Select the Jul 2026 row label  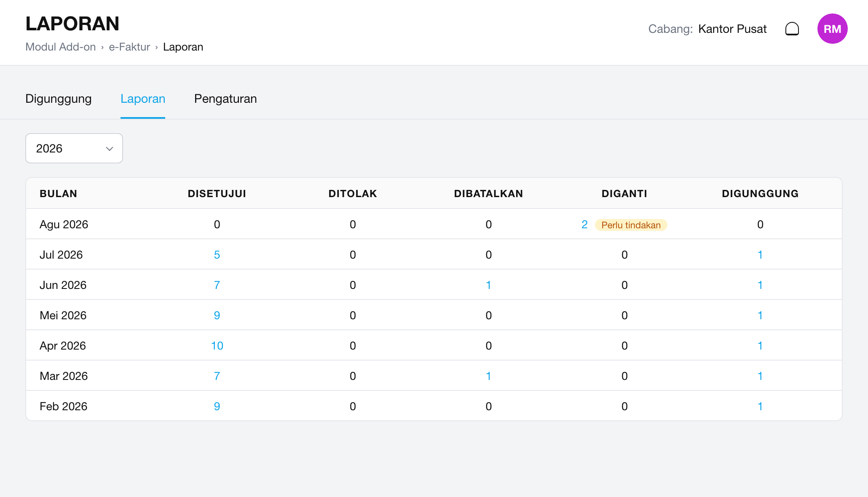tap(61, 255)
